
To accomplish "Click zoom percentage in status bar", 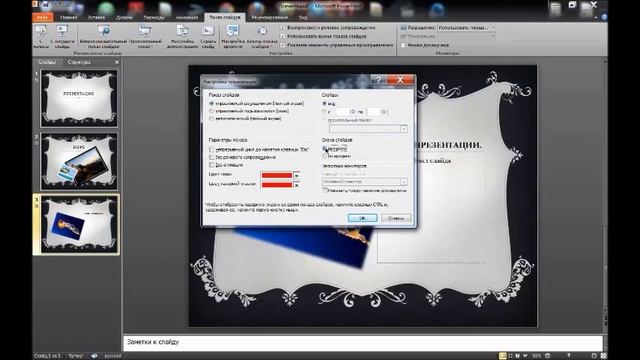I will click(x=537, y=356).
